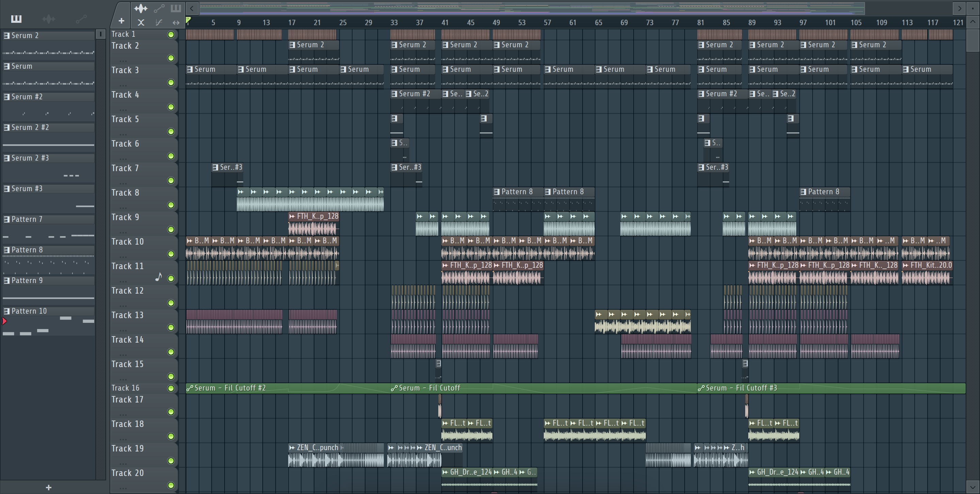The width and height of the screenshot is (980, 494).
Task: Open menu of Serum - Fil Cutoff clip at bar 33
Action: 394,388
